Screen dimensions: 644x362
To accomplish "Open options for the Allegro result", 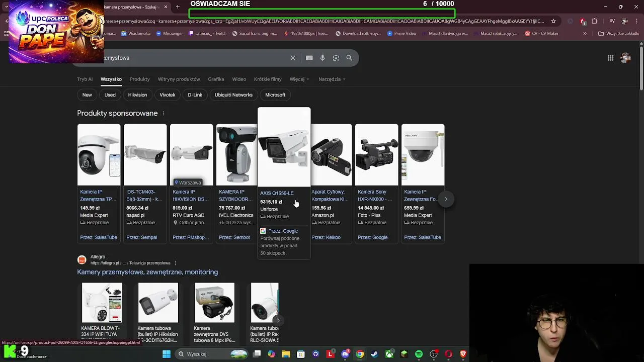I will click(x=175, y=263).
